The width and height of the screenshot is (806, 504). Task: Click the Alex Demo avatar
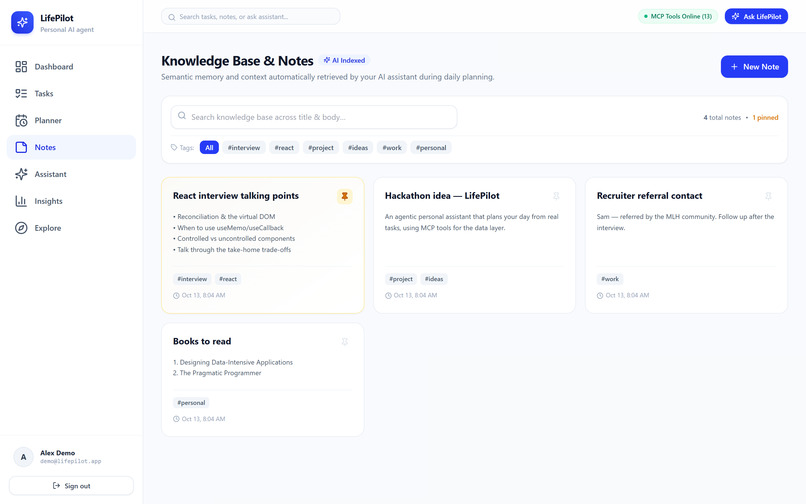[x=23, y=457]
